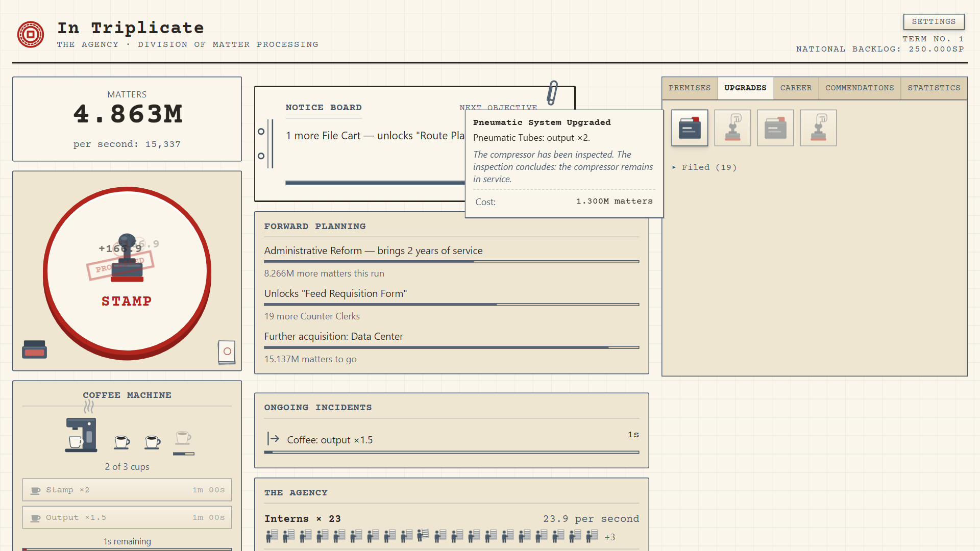This screenshot has height=551, width=980.
Task: Click the paperclip on the notice board
Action: pos(552,93)
